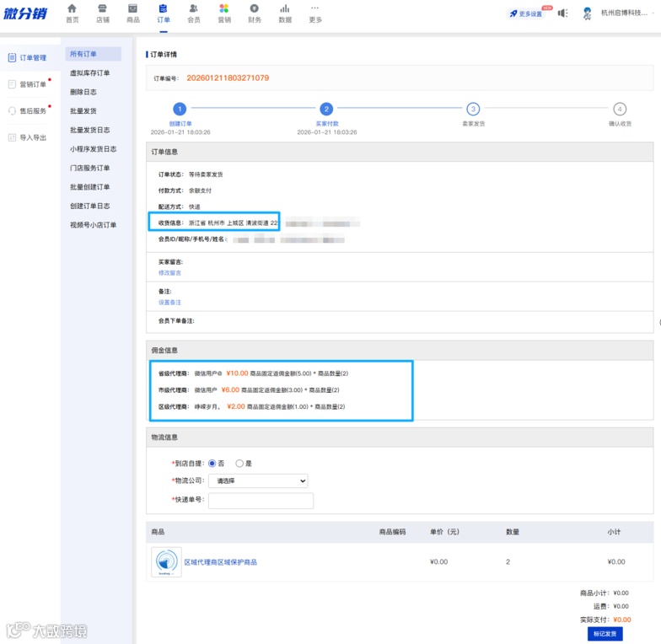
Task: Open 虚拟库存订单 submenu item
Action: [x=89, y=72]
